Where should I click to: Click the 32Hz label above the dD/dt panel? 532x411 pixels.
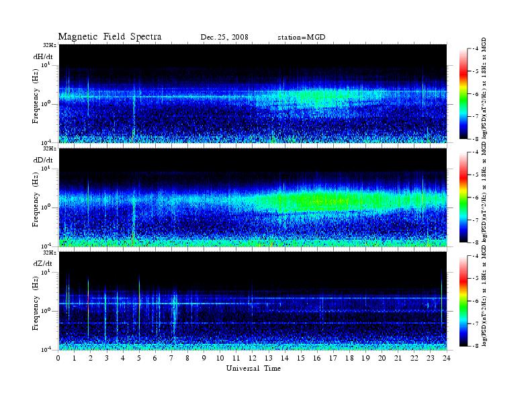point(50,148)
